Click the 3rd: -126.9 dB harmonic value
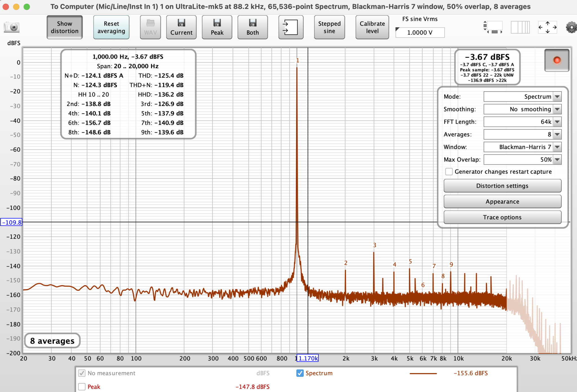577x392 pixels. tap(162, 104)
